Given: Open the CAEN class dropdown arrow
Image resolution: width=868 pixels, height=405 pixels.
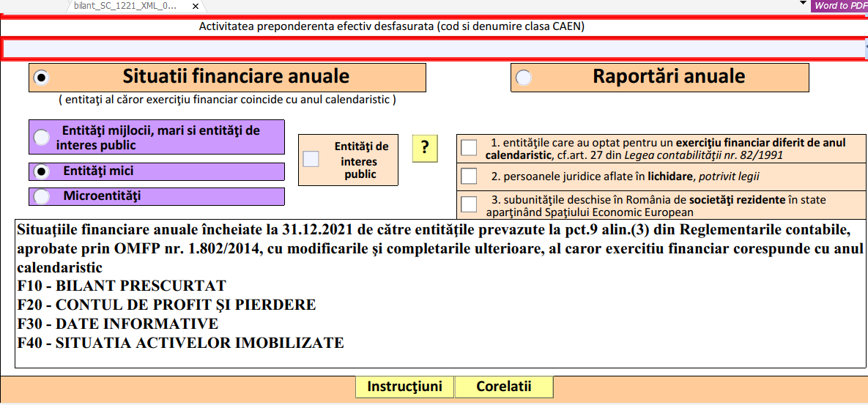Looking at the screenshot, I should tap(864, 49).
